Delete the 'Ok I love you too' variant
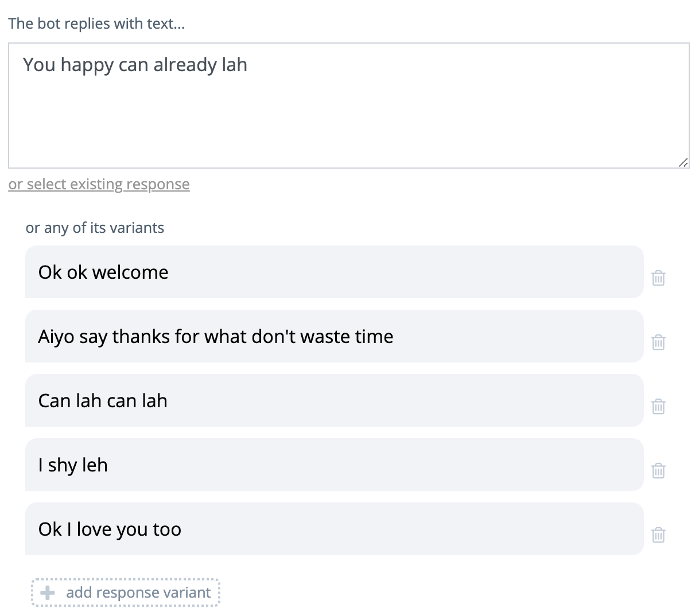The height and width of the screenshot is (616, 699). pos(658,535)
